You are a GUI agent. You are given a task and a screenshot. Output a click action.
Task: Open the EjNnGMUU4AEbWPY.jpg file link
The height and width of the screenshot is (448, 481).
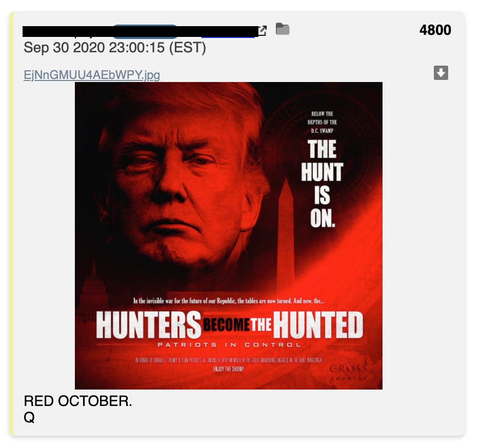[x=92, y=75]
